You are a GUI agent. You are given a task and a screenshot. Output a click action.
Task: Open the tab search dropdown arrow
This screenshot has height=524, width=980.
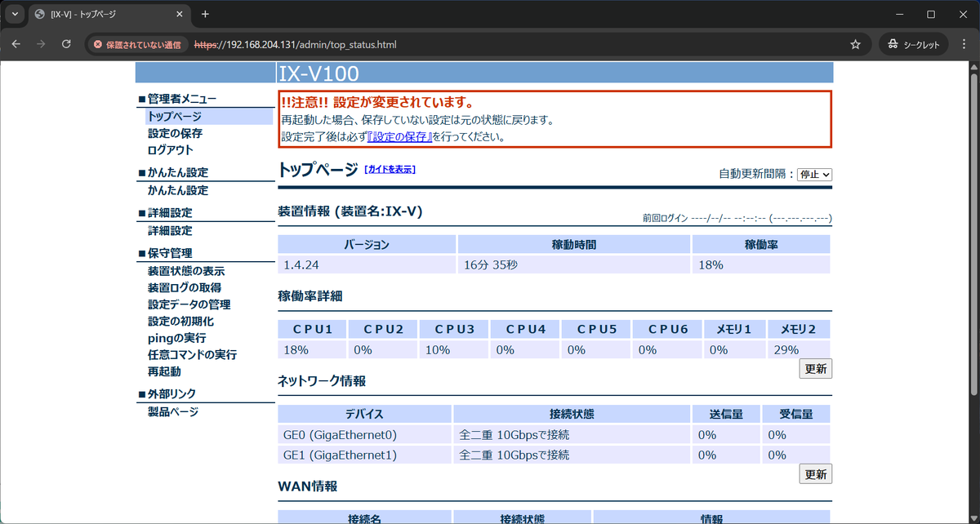(15, 14)
